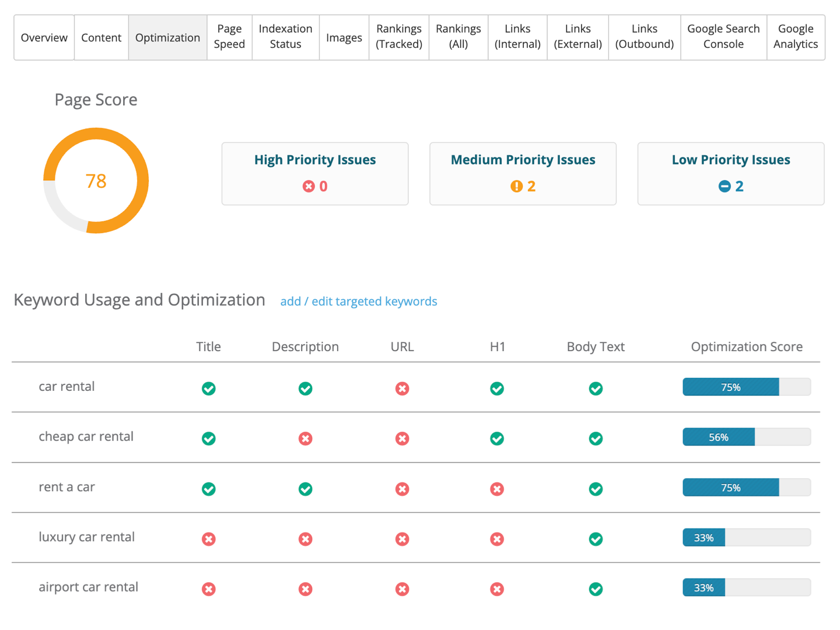The image size is (840, 630).
Task: Click the Body Text column header
Action: tap(596, 346)
